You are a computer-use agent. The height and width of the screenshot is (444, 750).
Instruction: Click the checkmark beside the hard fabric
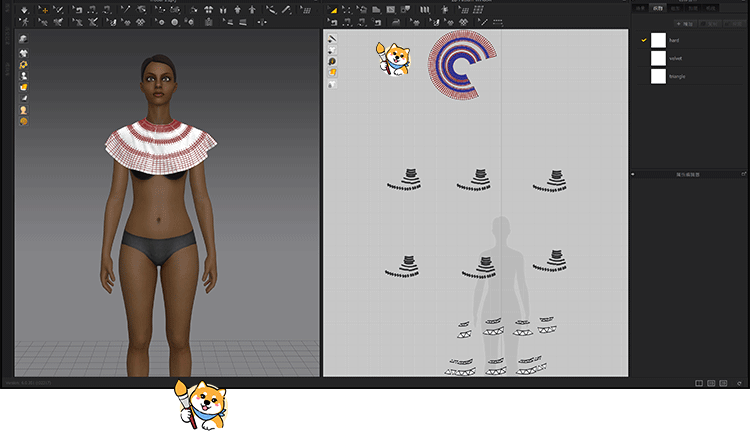[644, 40]
